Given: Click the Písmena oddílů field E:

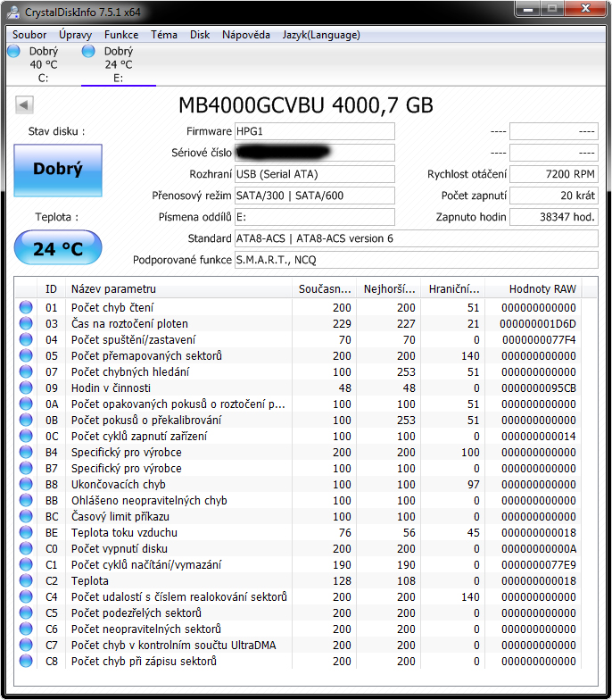Looking at the screenshot, I should tap(314, 217).
